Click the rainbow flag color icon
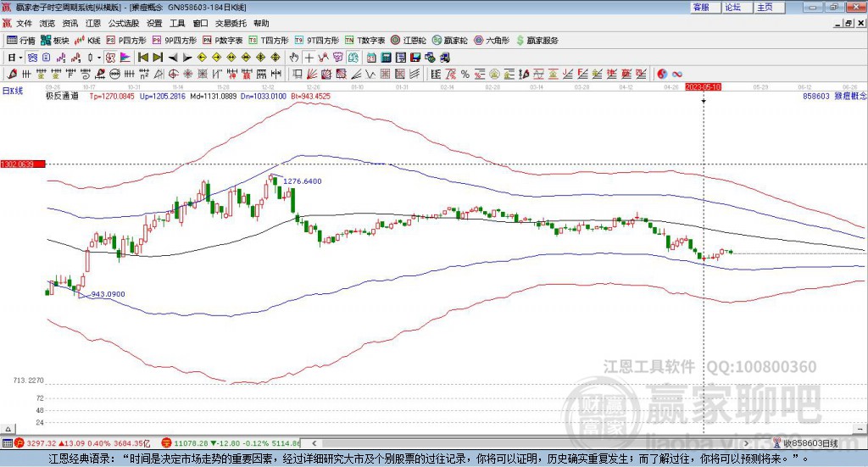868x467 pixels. [x=125, y=58]
